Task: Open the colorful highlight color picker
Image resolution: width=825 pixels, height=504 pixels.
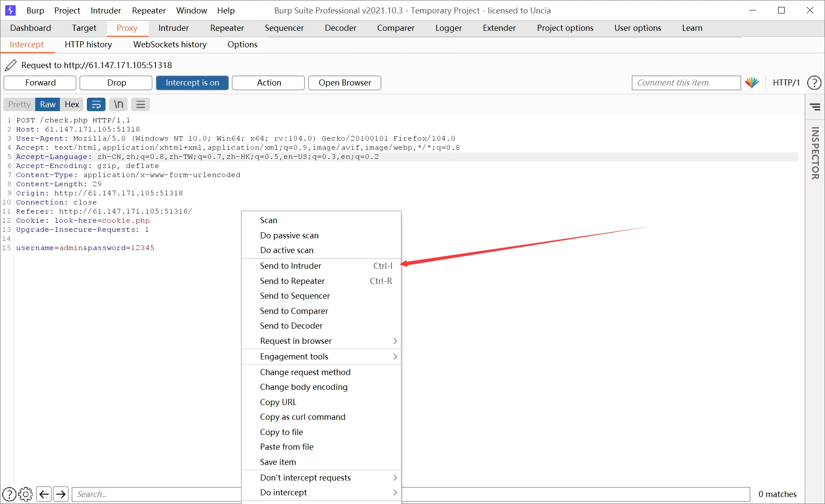Action: (x=752, y=82)
